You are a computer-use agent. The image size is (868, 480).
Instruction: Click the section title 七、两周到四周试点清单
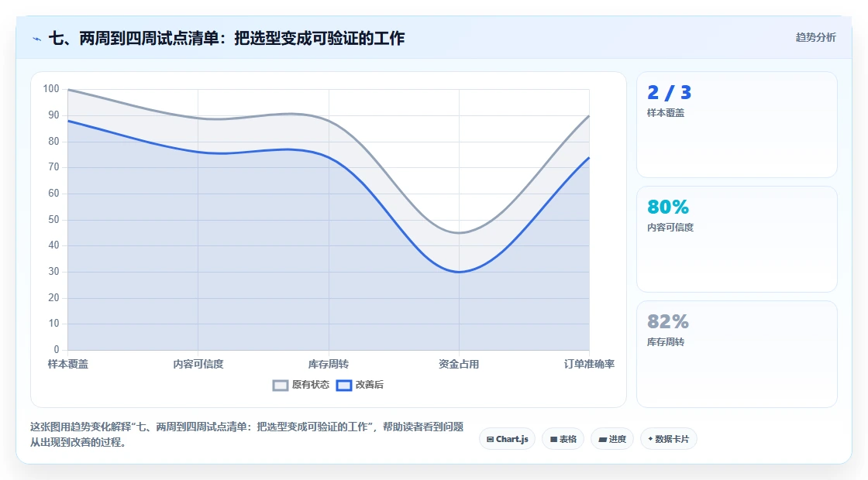(227, 38)
